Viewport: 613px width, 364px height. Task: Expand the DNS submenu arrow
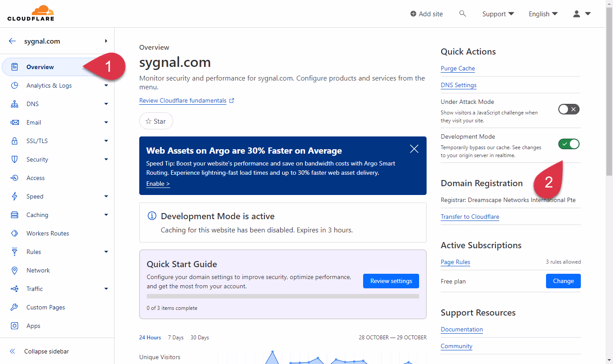(x=106, y=104)
